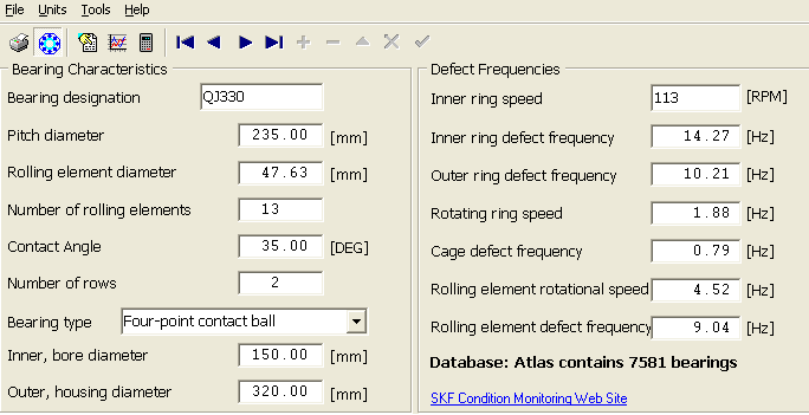Image resolution: width=809 pixels, height=415 pixels.
Task: Edit the Inner ring speed field
Action: [x=695, y=98]
